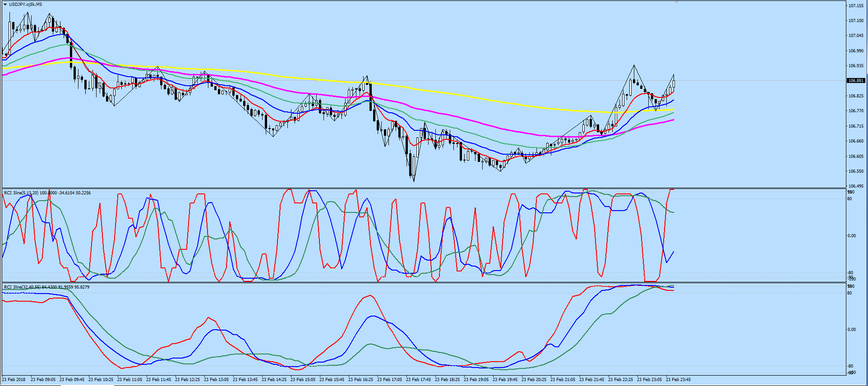This screenshot has height=386, width=868.
Task: Click the 23 Feb 15:45 time label
Action: click(332, 380)
